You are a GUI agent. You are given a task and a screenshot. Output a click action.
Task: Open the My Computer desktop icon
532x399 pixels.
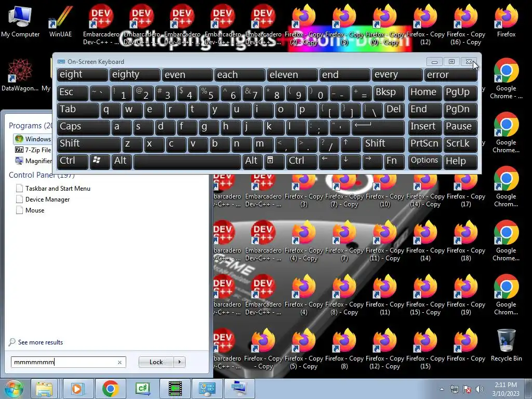(x=20, y=21)
